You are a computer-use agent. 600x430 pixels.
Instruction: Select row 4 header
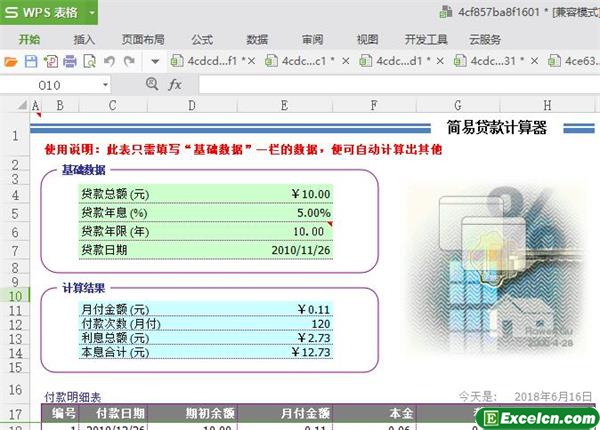(15, 195)
